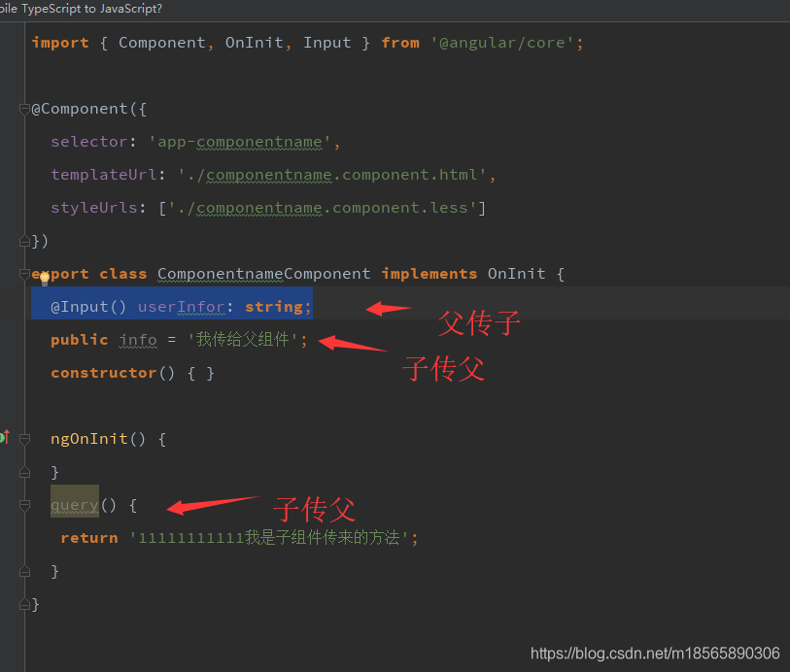Click the '@Component' decorator name
Image resolution: width=790 pixels, height=672 pixels.
coord(80,109)
